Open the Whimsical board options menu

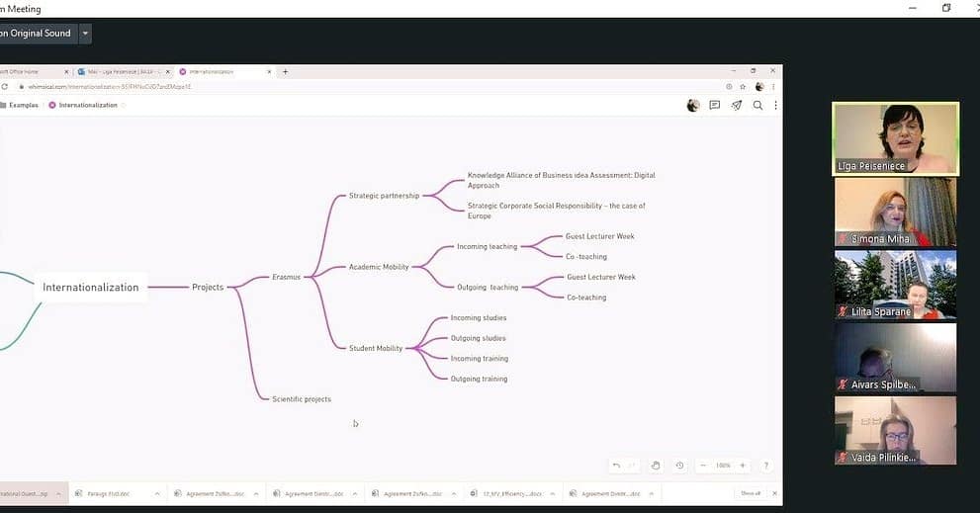coord(775,106)
